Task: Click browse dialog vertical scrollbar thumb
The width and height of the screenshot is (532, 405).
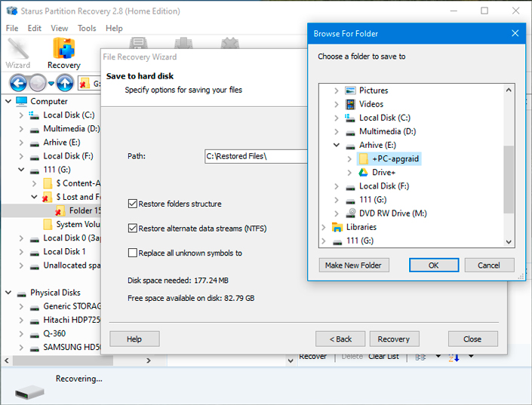Action: point(509,179)
